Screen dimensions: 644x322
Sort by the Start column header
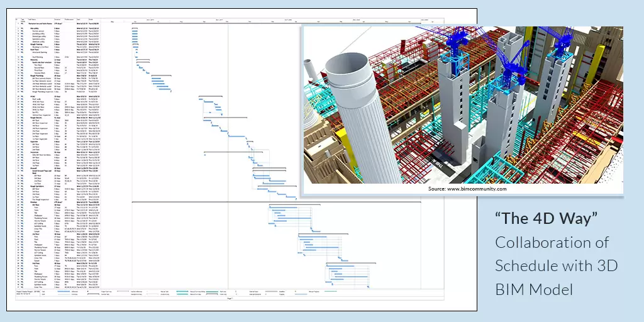[80, 20]
